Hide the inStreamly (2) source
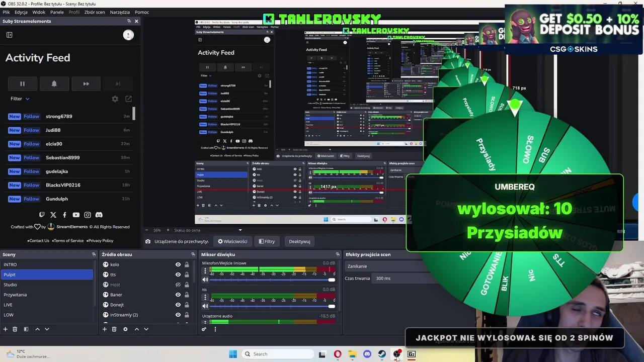The width and height of the screenshot is (644, 362). click(x=178, y=315)
